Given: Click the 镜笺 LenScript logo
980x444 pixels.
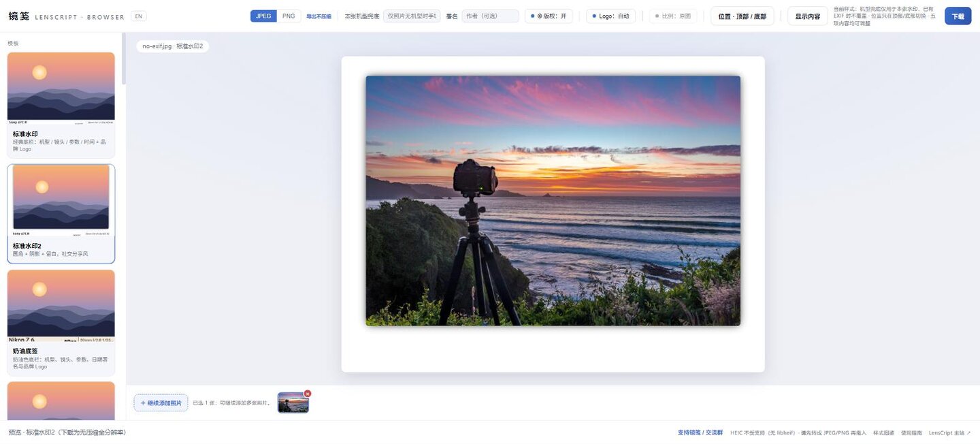Looking at the screenshot, I should (x=67, y=16).
